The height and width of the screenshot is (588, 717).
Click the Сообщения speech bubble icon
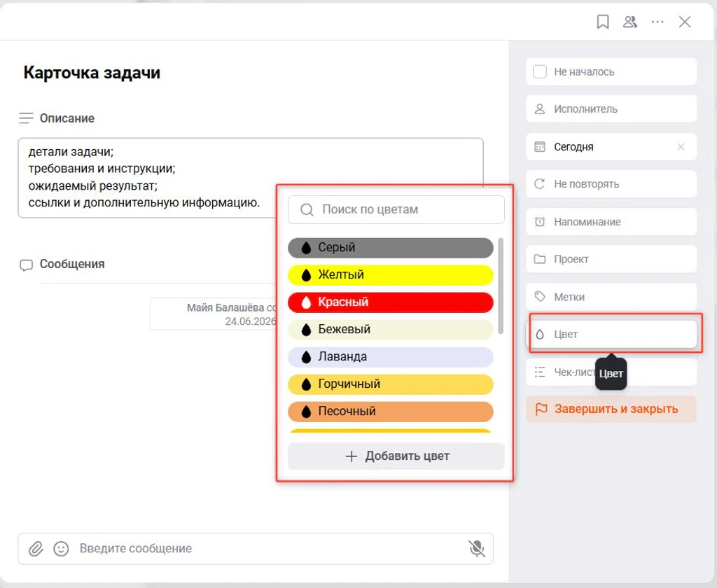(26, 265)
